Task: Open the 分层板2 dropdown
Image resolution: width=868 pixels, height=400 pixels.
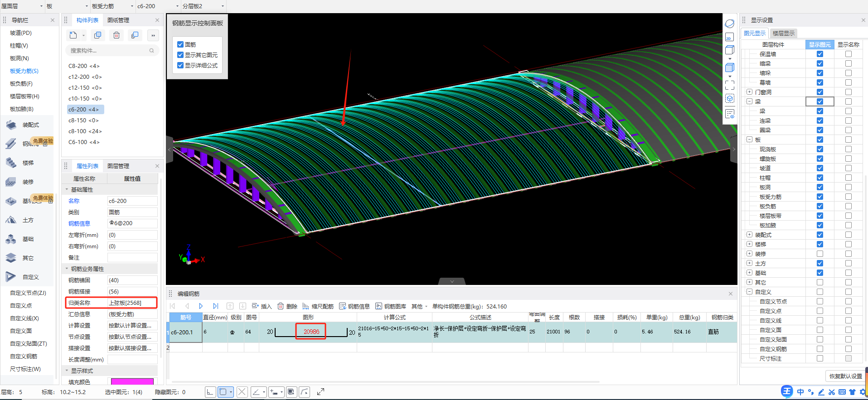Action: (203, 6)
